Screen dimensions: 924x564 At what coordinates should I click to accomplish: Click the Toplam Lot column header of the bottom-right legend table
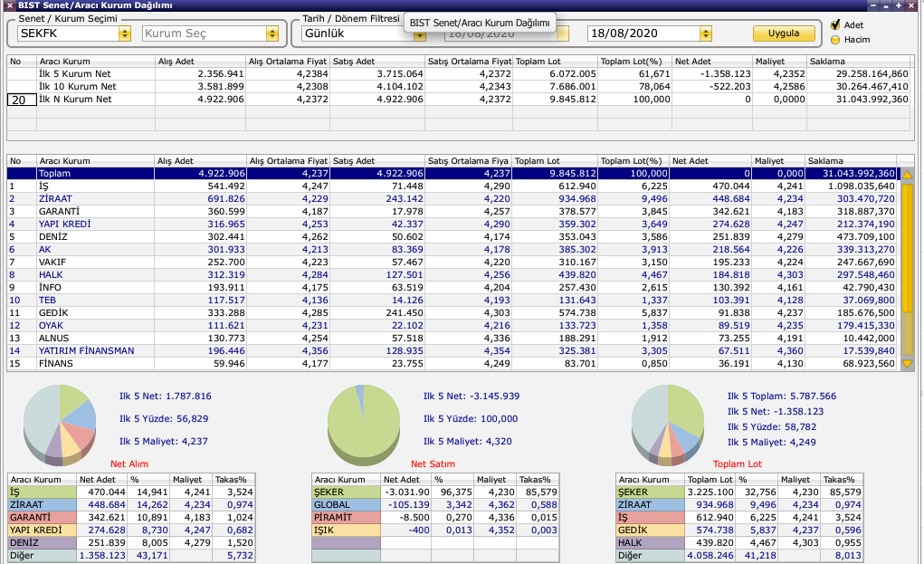[x=710, y=480]
